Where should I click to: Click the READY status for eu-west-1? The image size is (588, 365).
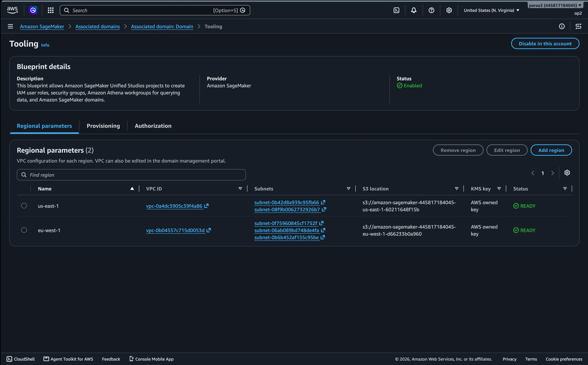tap(524, 230)
